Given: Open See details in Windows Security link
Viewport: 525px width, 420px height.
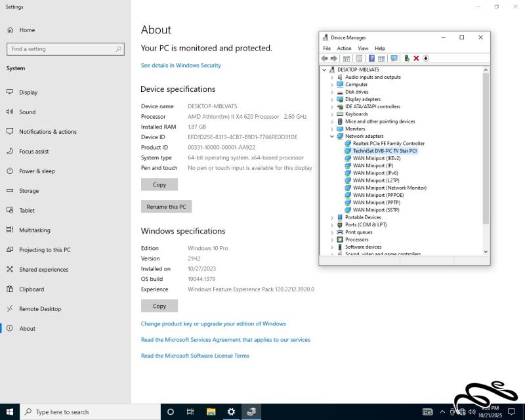Looking at the screenshot, I should point(180,66).
